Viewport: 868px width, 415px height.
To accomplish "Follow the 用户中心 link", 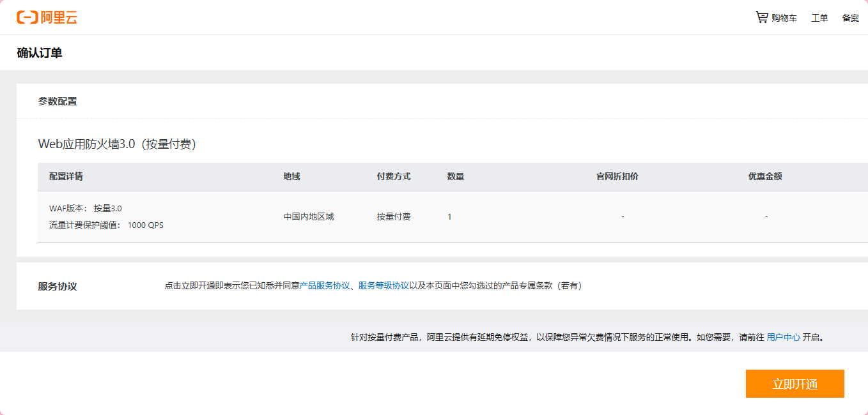I will [783, 337].
